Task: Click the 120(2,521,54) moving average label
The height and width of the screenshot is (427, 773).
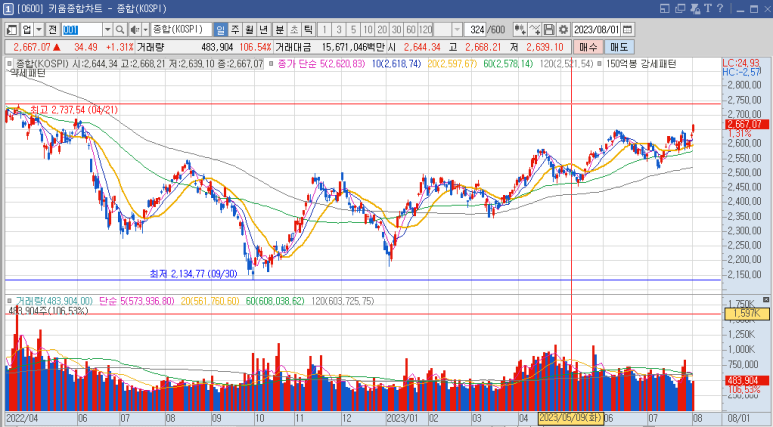Action: [566, 64]
